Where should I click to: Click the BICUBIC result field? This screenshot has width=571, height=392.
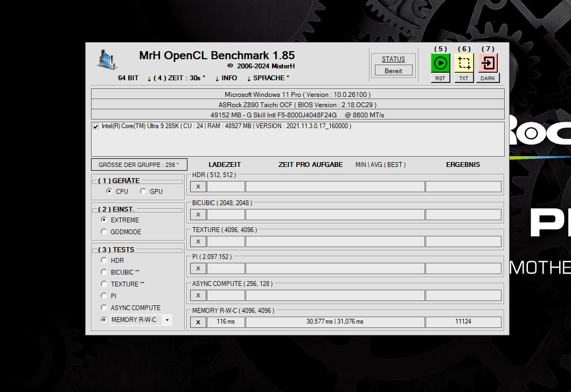click(463, 215)
